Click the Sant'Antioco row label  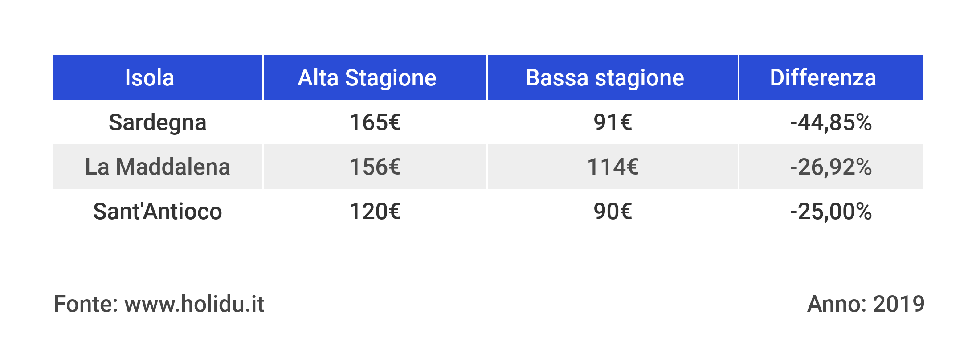tap(157, 212)
